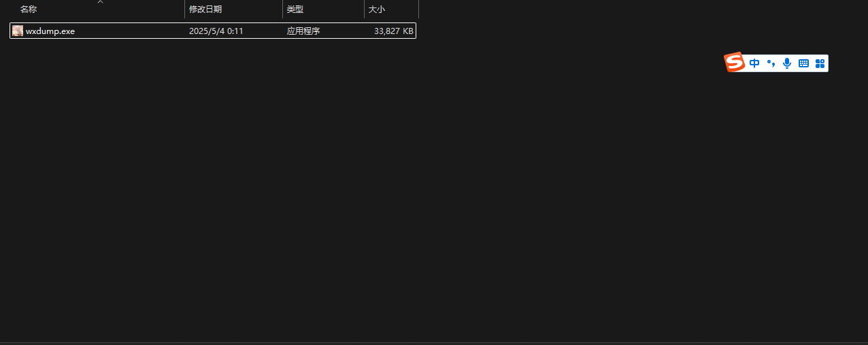Click the divider between 名称 and 修改日期 headers
868x345 pixels.
click(x=184, y=9)
